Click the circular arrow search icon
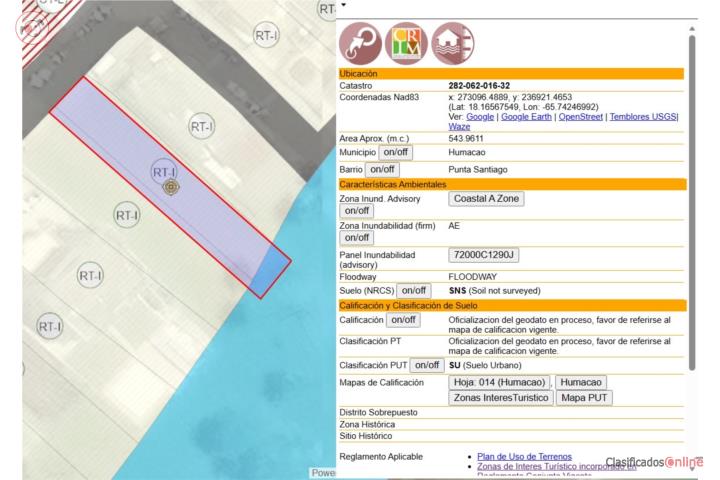This screenshot has width=720, height=480. 360,43
